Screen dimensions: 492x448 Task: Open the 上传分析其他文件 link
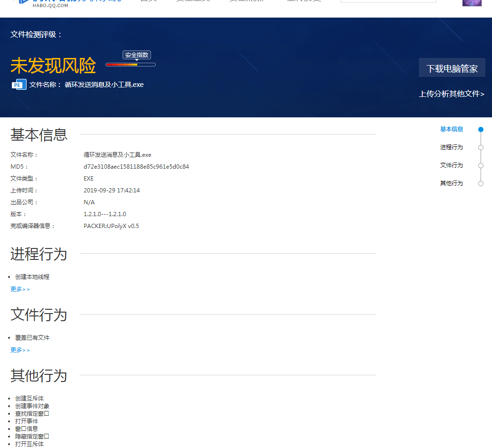(452, 94)
